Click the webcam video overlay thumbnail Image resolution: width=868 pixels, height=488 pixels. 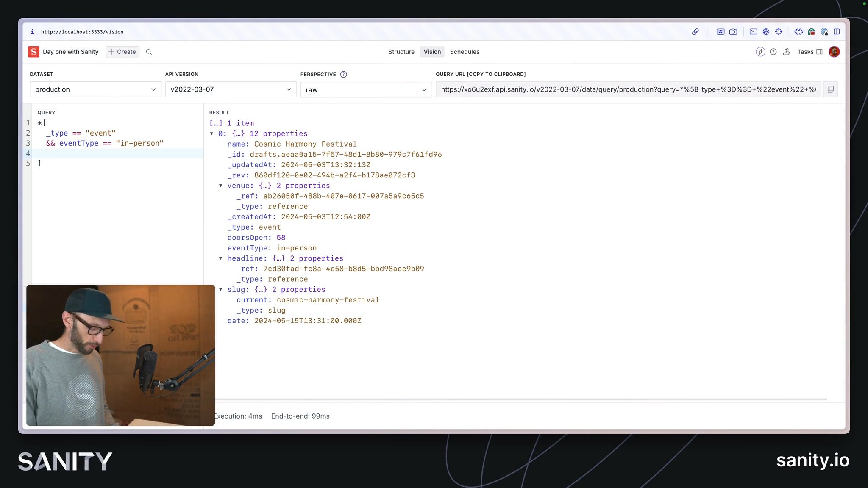click(x=120, y=355)
